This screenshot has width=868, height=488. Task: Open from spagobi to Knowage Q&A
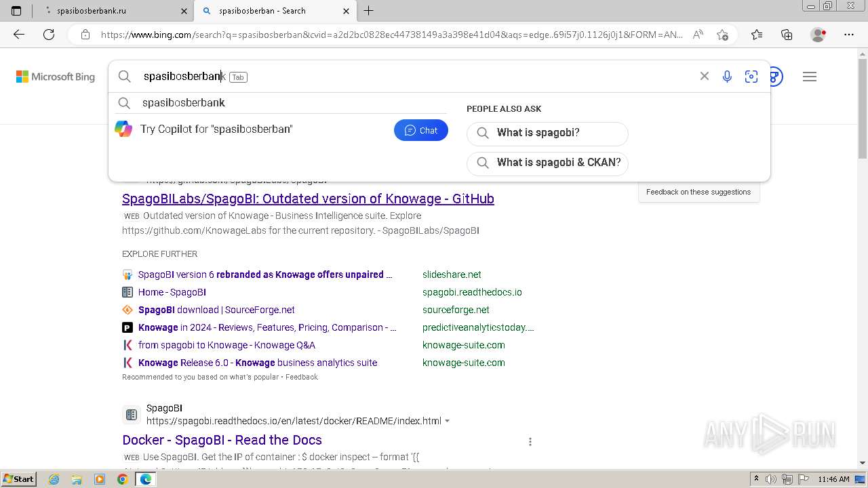(226, 345)
